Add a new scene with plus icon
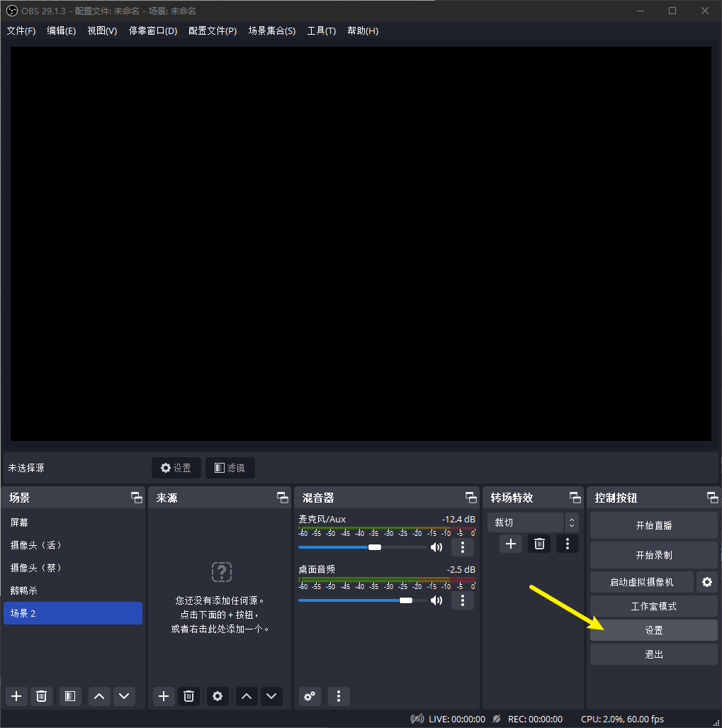The height and width of the screenshot is (728, 722). (16, 696)
